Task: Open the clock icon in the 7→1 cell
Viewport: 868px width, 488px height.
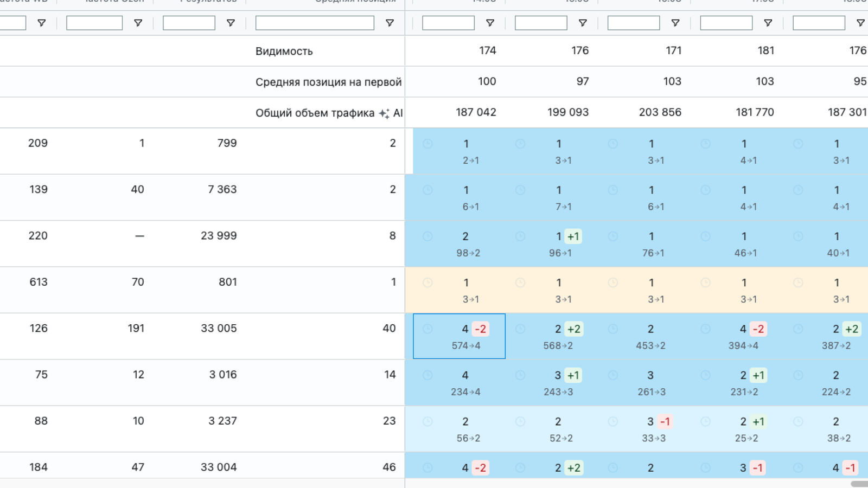Action: [520, 190]
